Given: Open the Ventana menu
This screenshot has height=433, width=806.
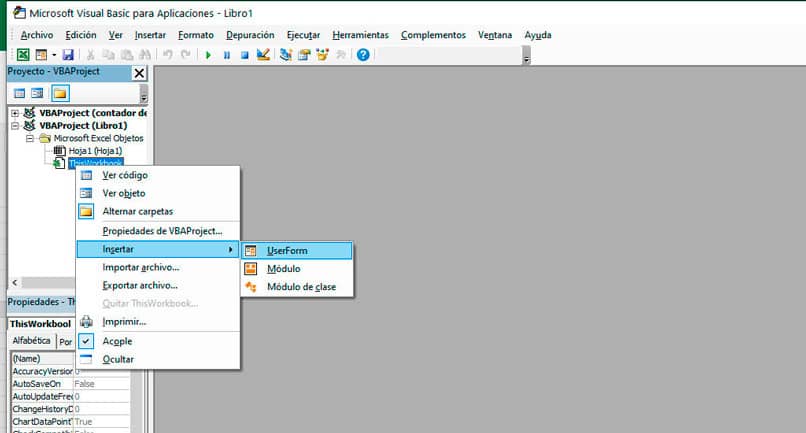Looking at the screenshot, I should click(495, 35).
